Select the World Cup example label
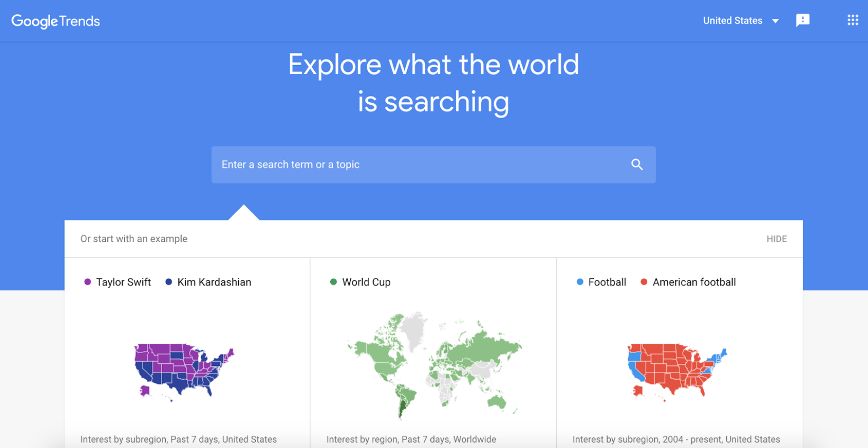The width and height of the screenshot is (868, 448). (x=366, y=282)
